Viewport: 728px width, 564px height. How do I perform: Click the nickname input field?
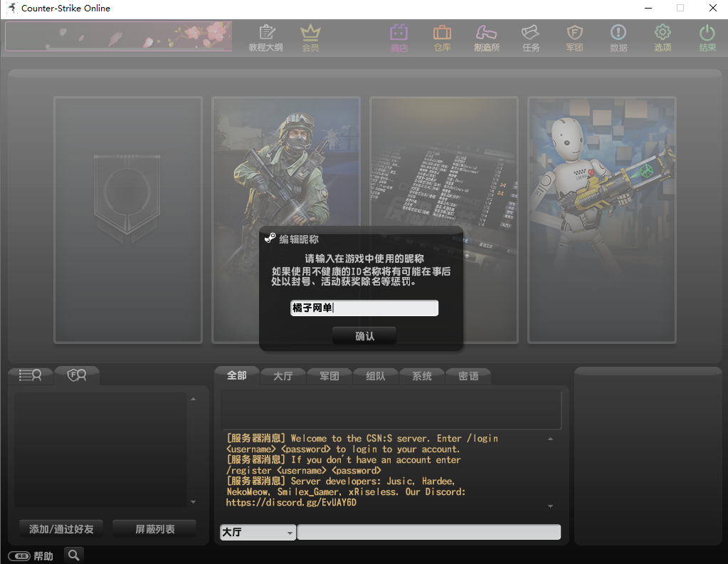point(364,308)
